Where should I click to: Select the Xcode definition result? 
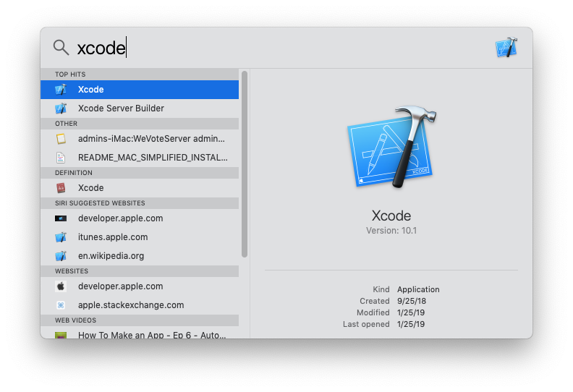pyautogui.click(x=140, y=188)
